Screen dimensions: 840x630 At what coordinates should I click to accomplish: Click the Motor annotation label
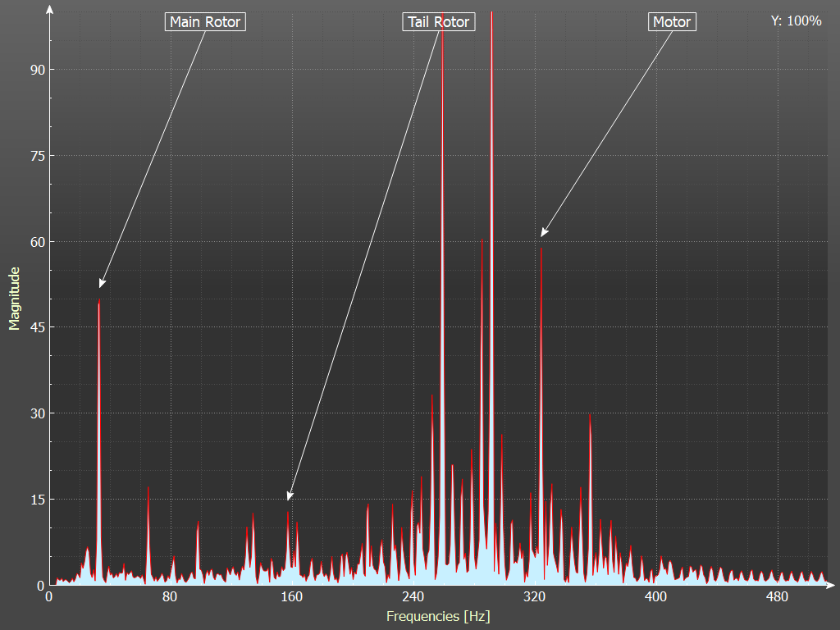tap(672, 22)
